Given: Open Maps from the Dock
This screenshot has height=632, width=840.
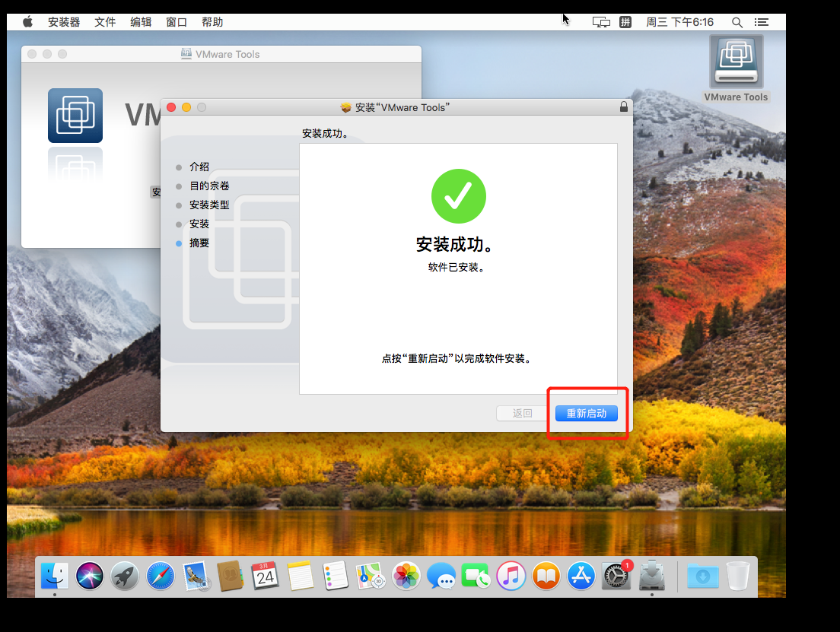Looking at the screenshot, I should click(371, 576).
